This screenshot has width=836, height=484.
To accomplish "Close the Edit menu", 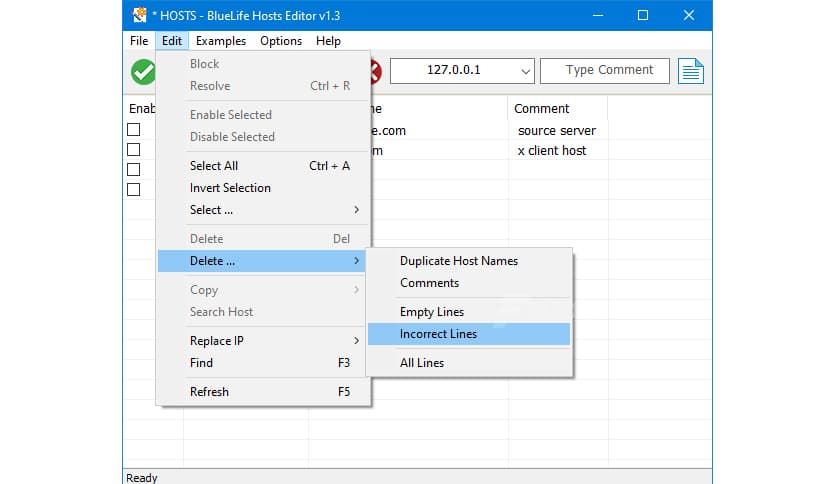I will 172,41.
